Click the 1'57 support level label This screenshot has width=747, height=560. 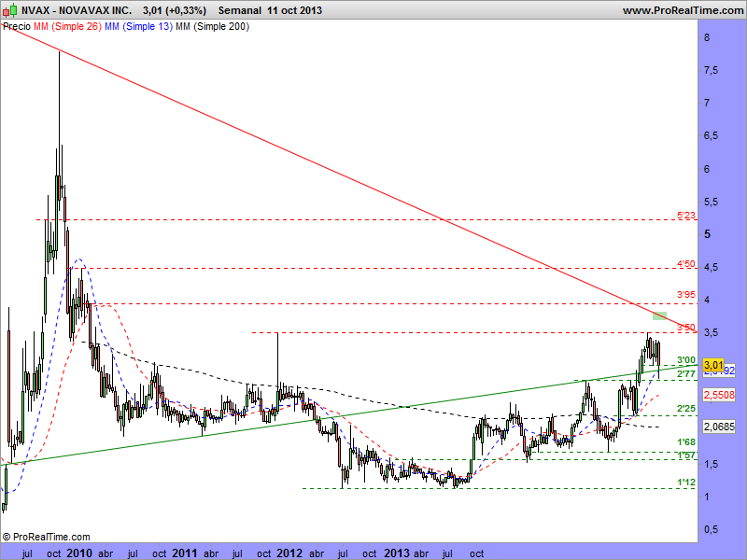click(686, 455)
